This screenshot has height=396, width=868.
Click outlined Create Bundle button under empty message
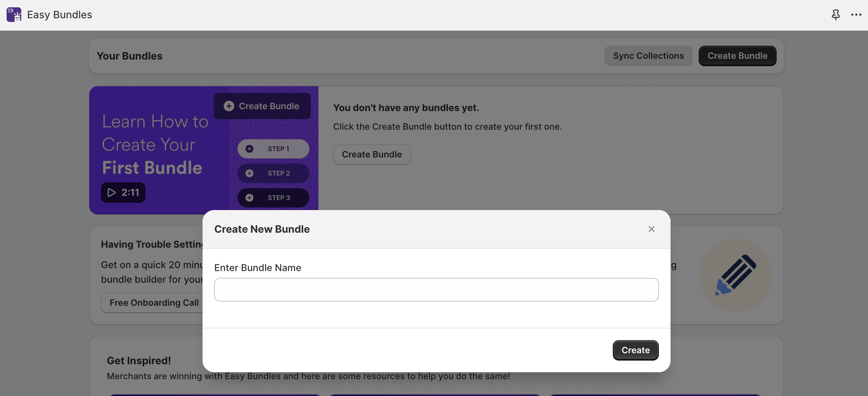point(371,155)
